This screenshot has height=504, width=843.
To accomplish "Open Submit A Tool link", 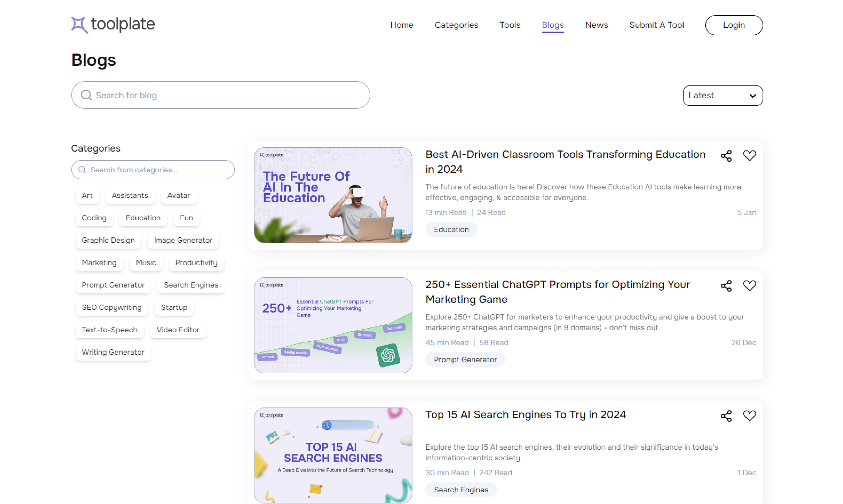I will [656, 25].
